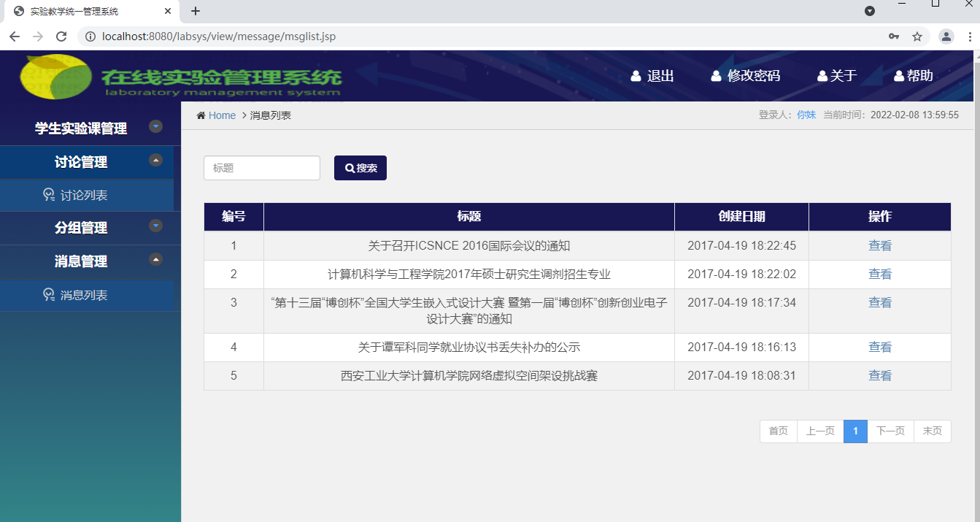
Task: Click the logged-in user name 你妹
Action: point(806,115)
